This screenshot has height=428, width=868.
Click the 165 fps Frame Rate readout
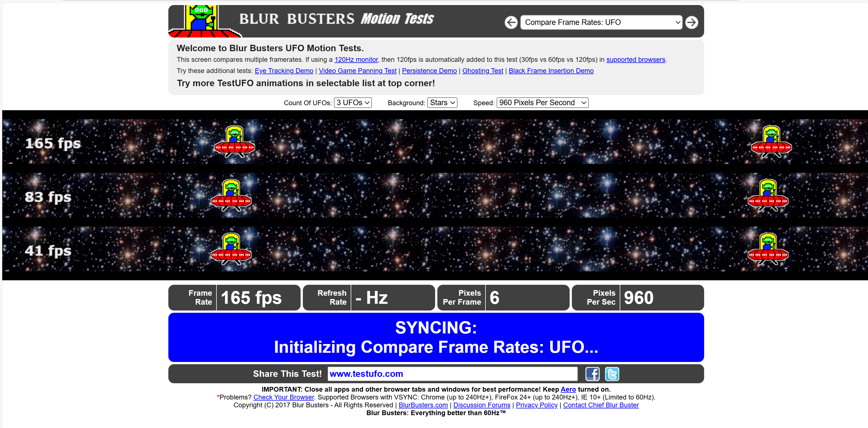click(x=251, y=298)
